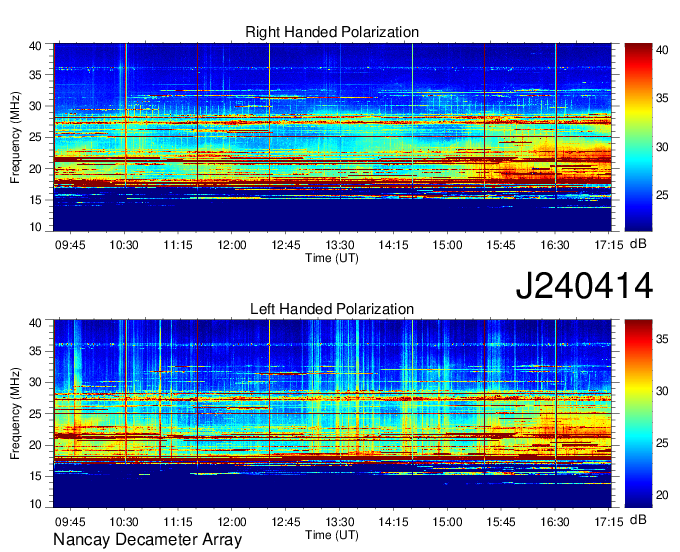Click the 35 MHz tick of Right Handed plot
This screenshot has width=680, height=552.
tap(35, 75)
